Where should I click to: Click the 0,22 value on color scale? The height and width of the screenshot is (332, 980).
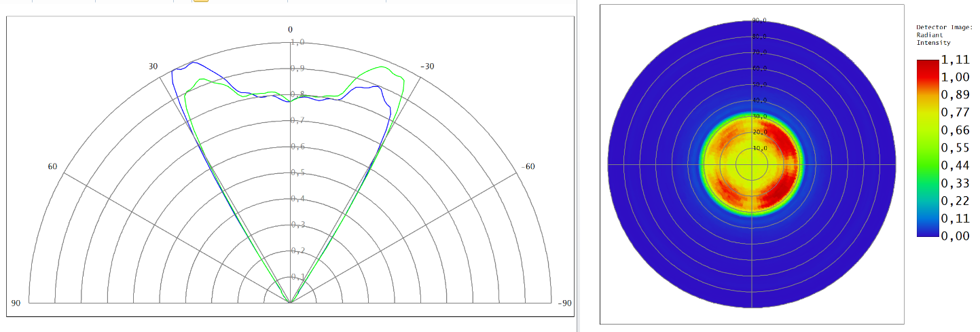pos(955,201)
